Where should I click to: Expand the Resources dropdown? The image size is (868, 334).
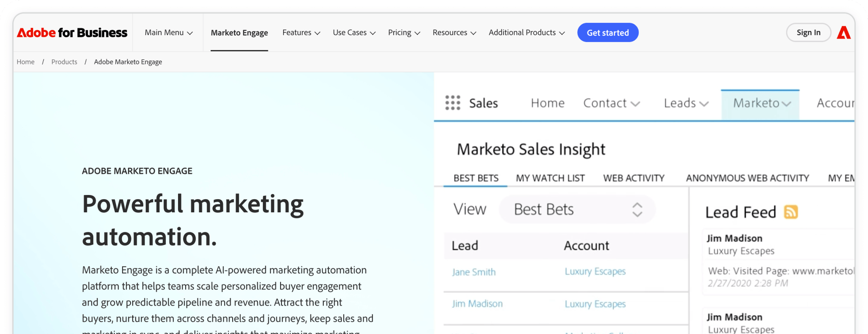coord(454,33)
